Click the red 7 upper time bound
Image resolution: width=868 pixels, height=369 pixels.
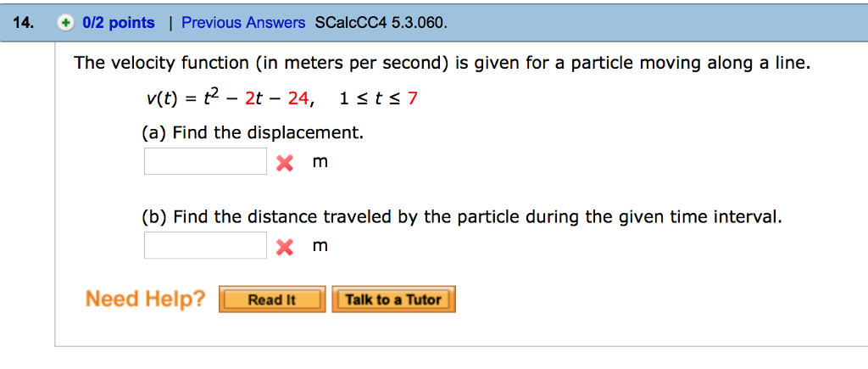click(x=413, y=99)
